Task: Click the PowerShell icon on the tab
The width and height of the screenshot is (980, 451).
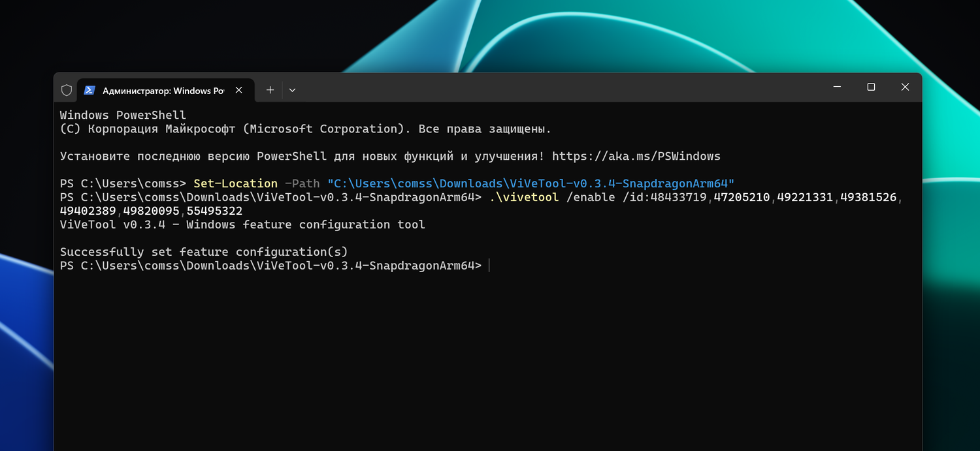Action: point(90,91)
